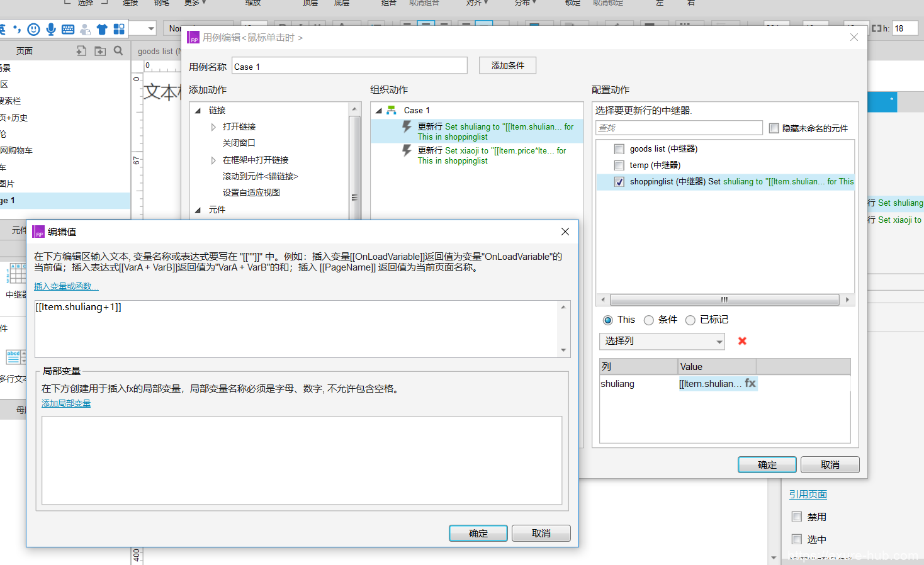Open the 分布 toolbar dropdown
The image size is (924, 565).
click(x=526, y=3)
